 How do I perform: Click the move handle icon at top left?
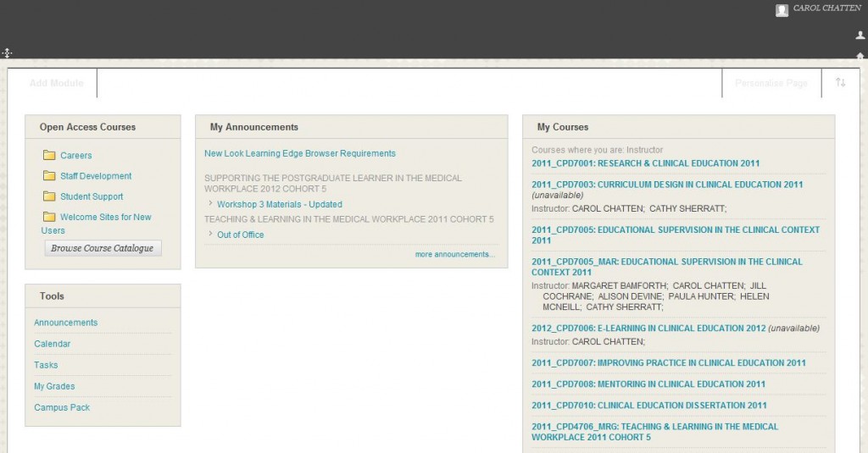point(7,52)
